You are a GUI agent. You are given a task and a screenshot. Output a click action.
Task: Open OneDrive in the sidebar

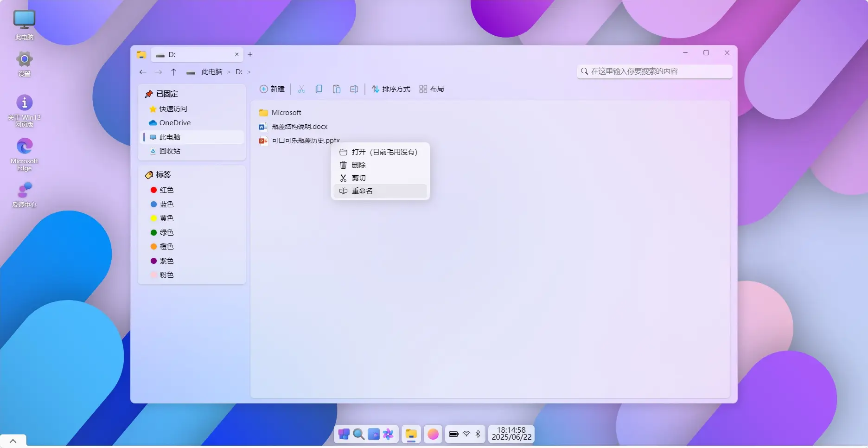(x=191, y=123)
